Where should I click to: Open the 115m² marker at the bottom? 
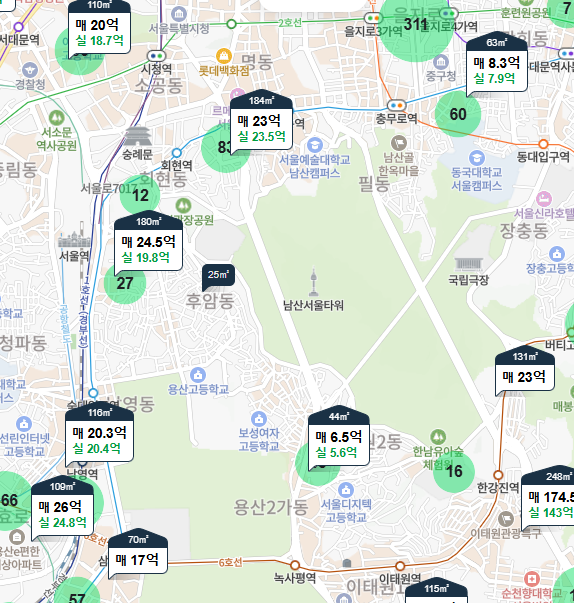tap(436, 591)
